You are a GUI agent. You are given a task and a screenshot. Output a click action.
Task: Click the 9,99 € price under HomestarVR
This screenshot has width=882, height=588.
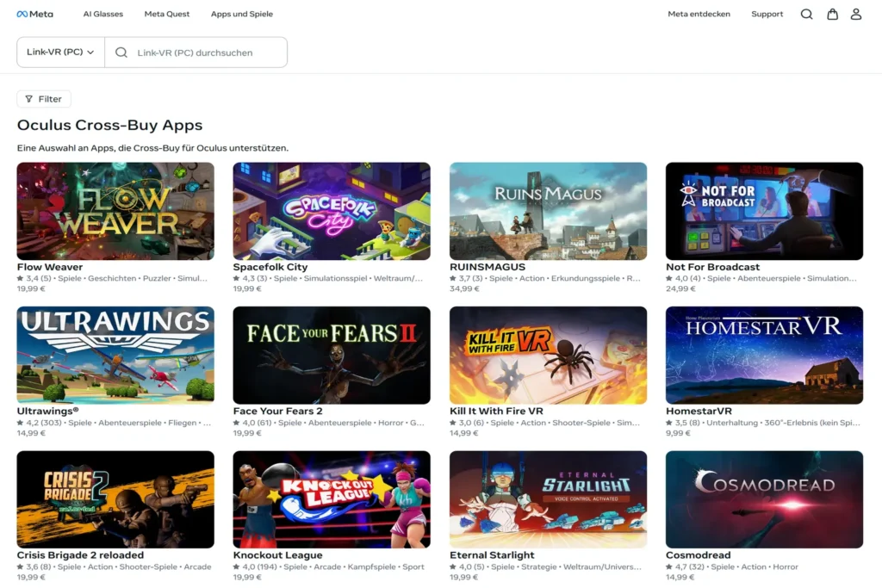click(678, 433)
